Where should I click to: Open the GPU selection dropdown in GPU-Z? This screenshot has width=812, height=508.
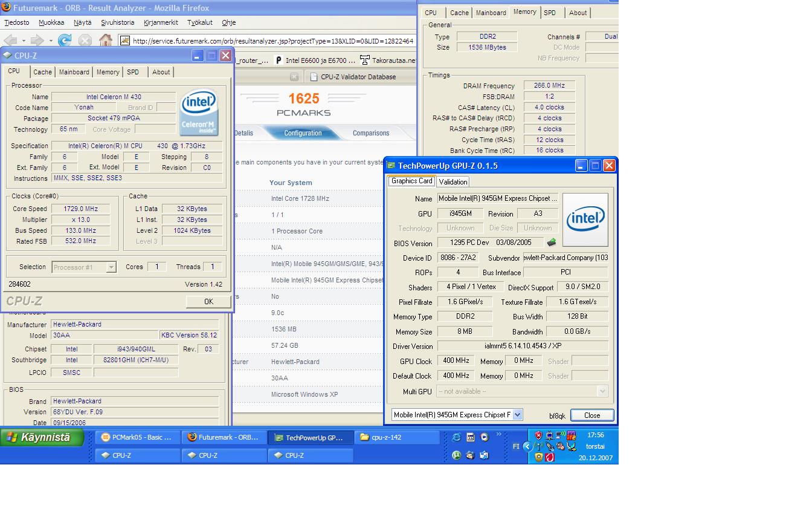[517, 414]
